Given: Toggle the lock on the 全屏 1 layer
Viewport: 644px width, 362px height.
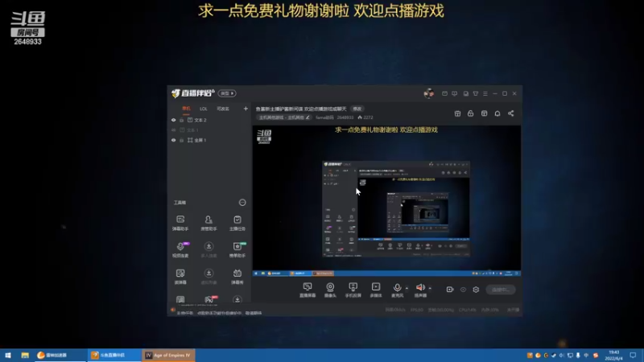Looking at the screenshot, I should point(182,140).
